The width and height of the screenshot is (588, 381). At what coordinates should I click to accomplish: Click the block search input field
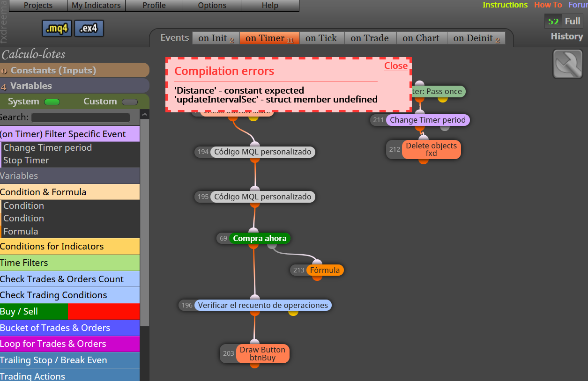pyautogui.click(x=80, y=117)
